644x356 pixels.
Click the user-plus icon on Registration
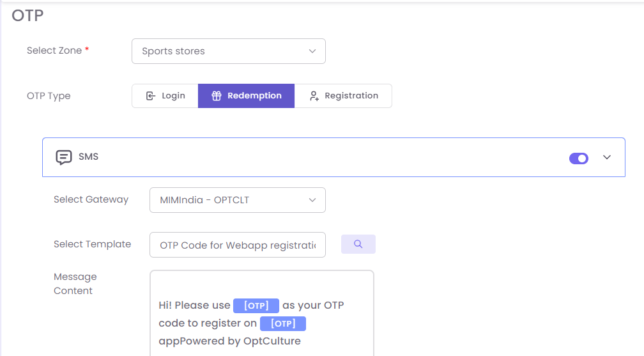tap(314, 96)
